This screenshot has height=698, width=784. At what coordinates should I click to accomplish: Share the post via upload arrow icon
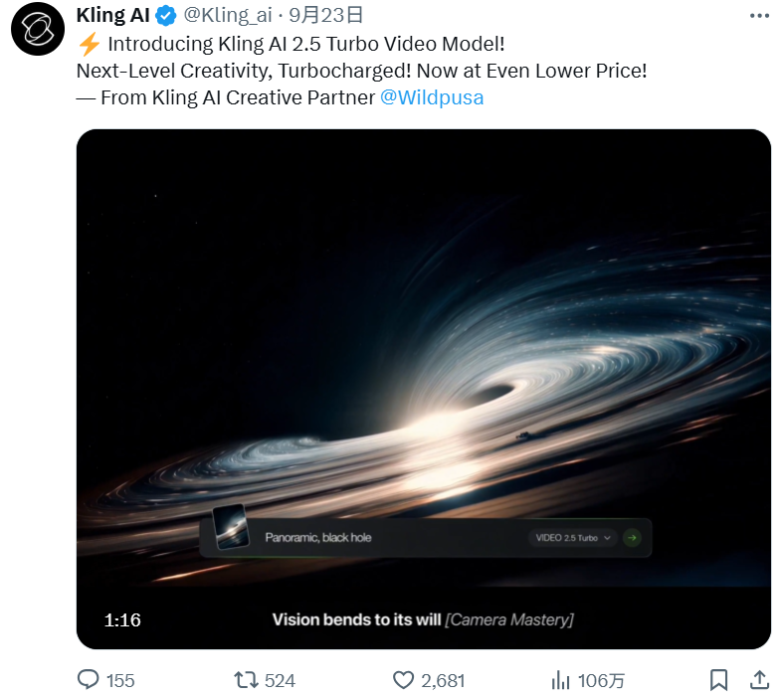point(759,679)
